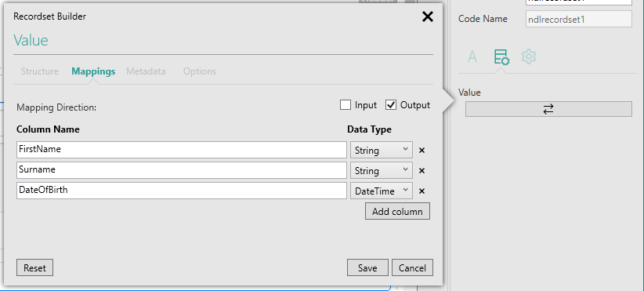Enable the Input mapping direction checkbox
The width and height of the screenshot is (644, 291).
345,105
